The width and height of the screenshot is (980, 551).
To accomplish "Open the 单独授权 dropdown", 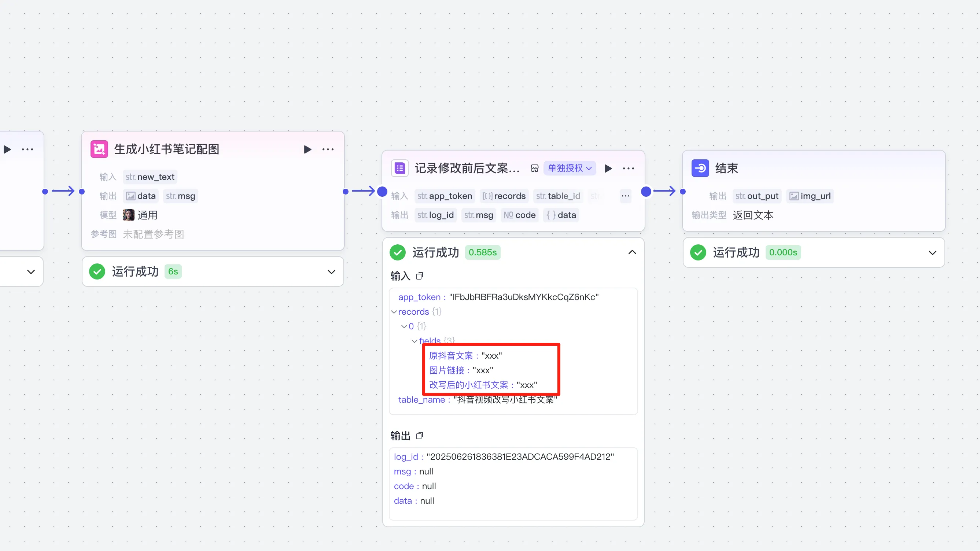I will coord(569,168).
